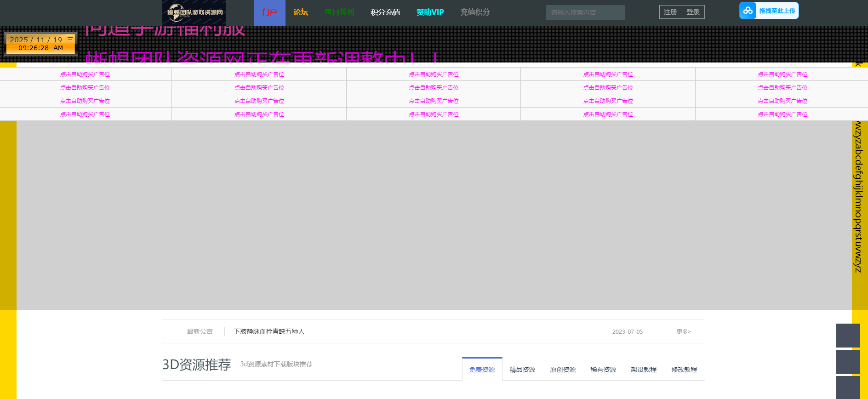This screenshot has width=868, height=399.
Task: Select the 赞助VIP menu item
Action: click(x=430, y=12)
